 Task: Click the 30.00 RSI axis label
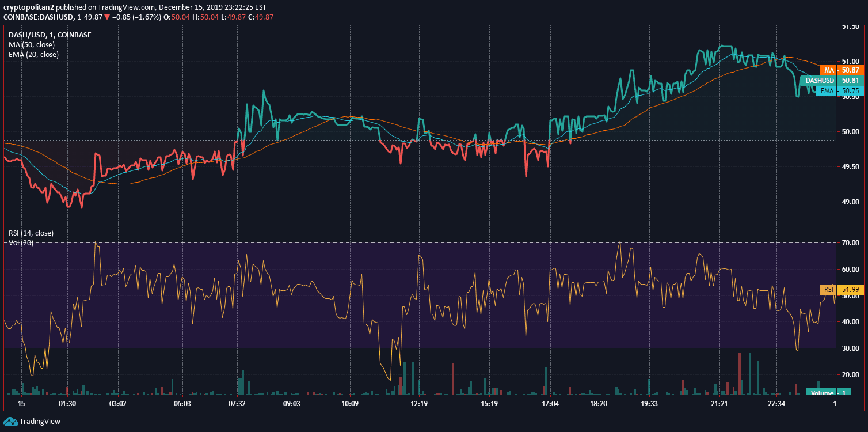851,348
